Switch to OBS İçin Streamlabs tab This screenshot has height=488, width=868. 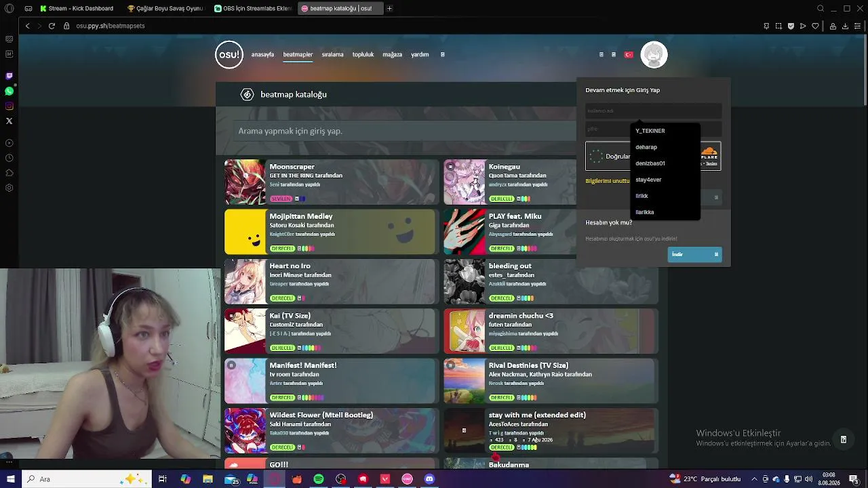(x=253, y=9)
